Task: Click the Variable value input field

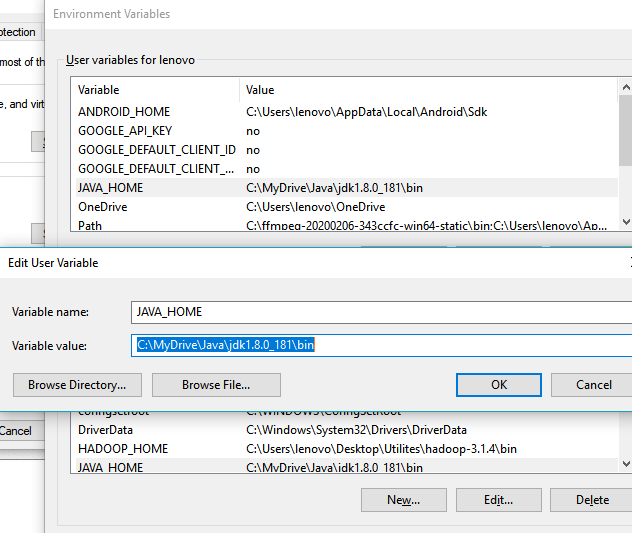Action: click(381, 345)
